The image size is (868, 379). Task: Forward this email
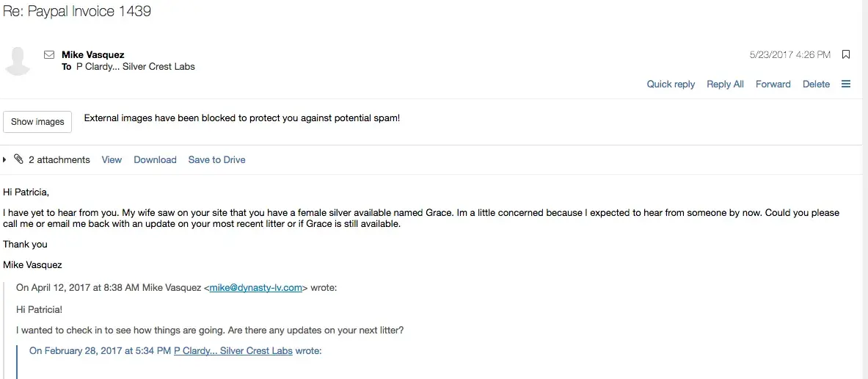click(773, 84)
